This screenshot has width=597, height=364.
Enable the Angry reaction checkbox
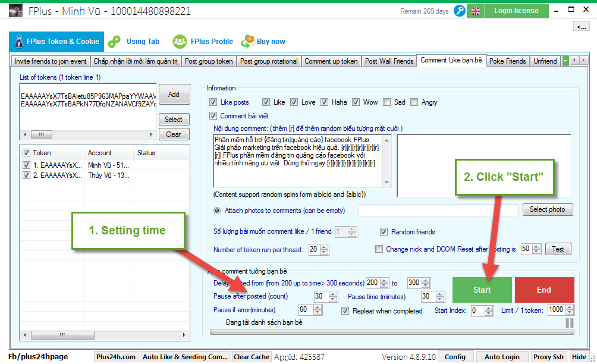click(414, 102)
